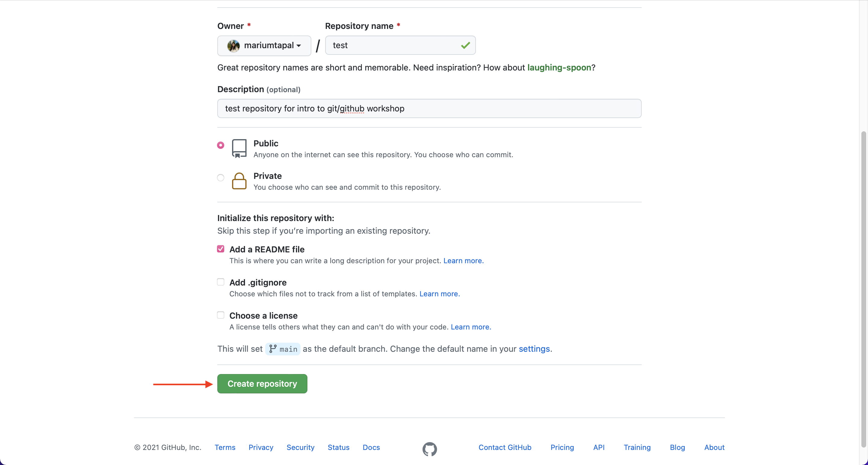This screenshot has height=465, width=868.
Task: Click the Initialize this repository with heading
Action: 276,218
